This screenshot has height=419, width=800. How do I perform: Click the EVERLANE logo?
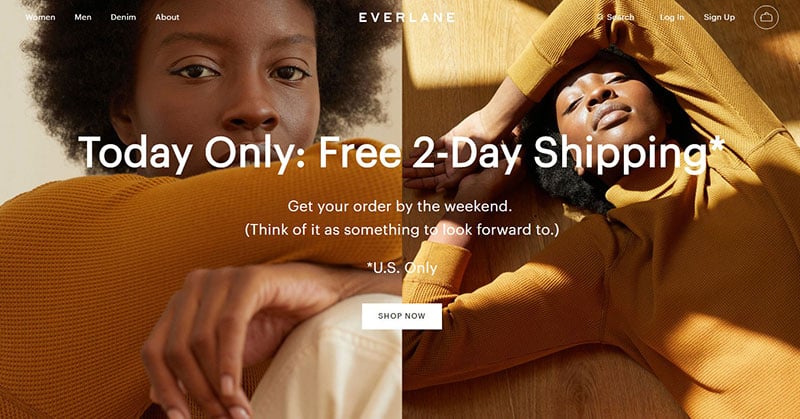407,17
